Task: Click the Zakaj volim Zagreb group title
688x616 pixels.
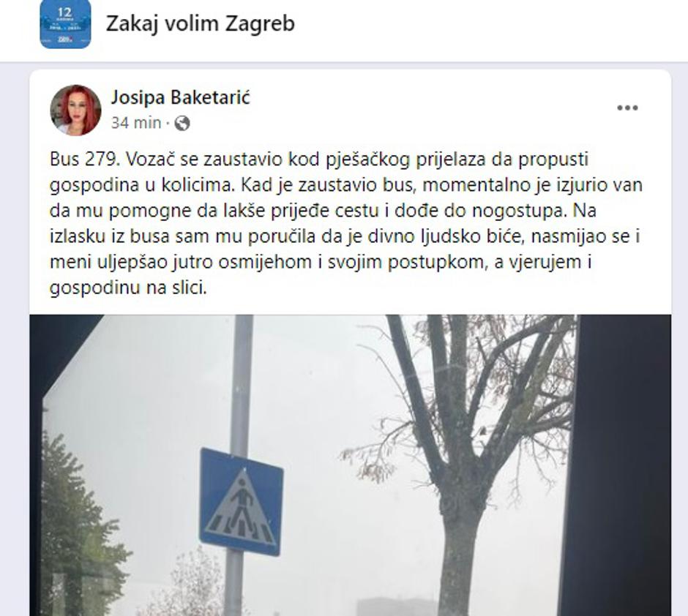Action: (200, 23)
